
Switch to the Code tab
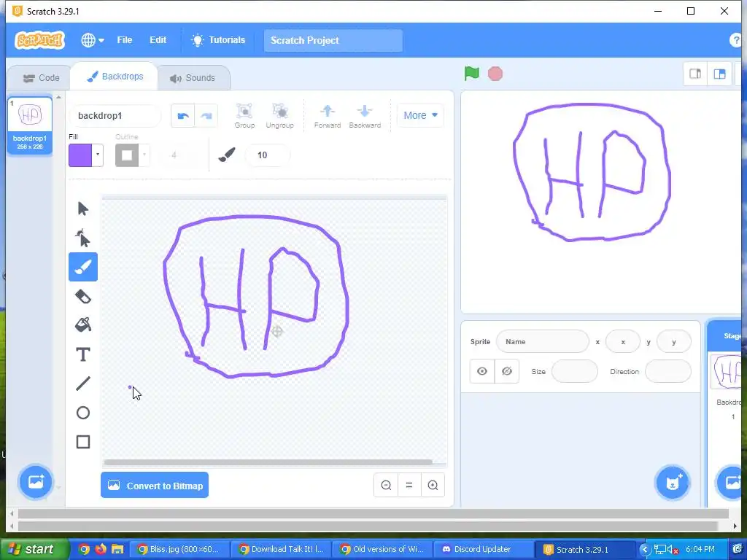pos(42,77)
